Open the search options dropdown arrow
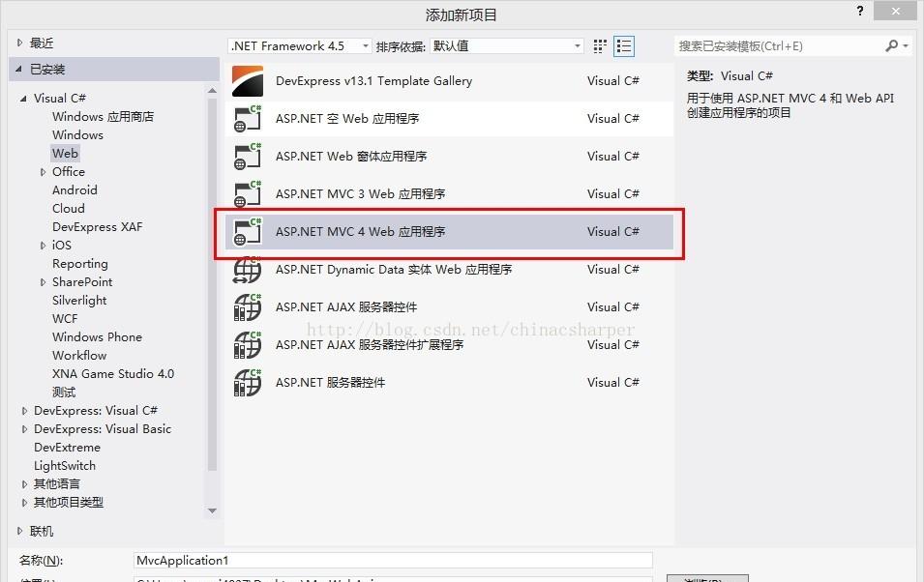The height and width of the screenshot is (582, 924). tap(906, 46)
